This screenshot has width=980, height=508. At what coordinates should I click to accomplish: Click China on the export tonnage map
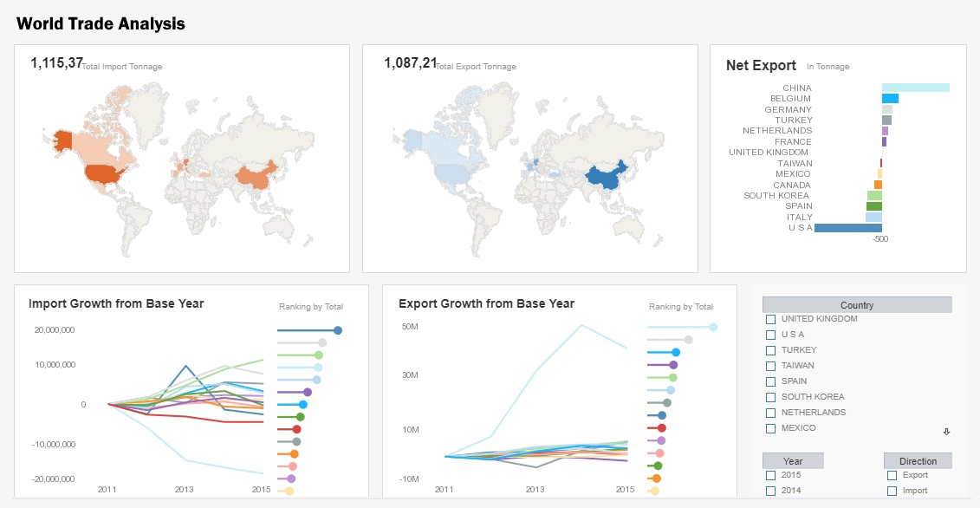[606, 178]
